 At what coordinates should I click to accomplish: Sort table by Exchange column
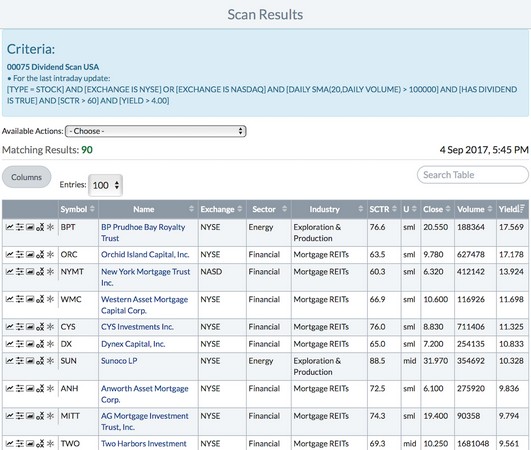pyautogui.click(x=221, y=210)
